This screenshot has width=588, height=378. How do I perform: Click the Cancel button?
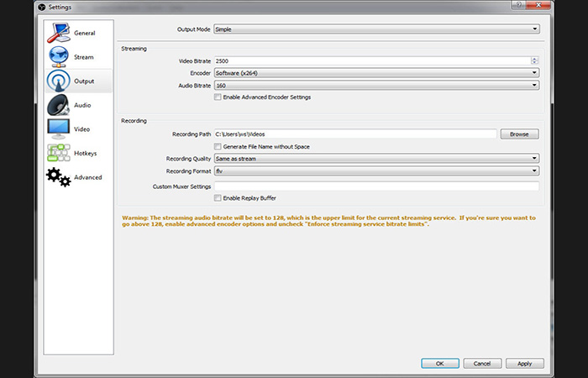tap(482, 364)
